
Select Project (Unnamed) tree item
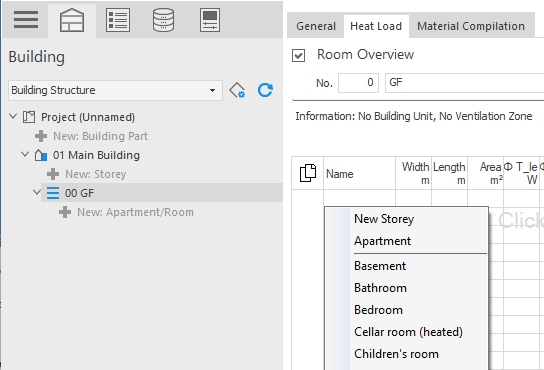(88, 117)
